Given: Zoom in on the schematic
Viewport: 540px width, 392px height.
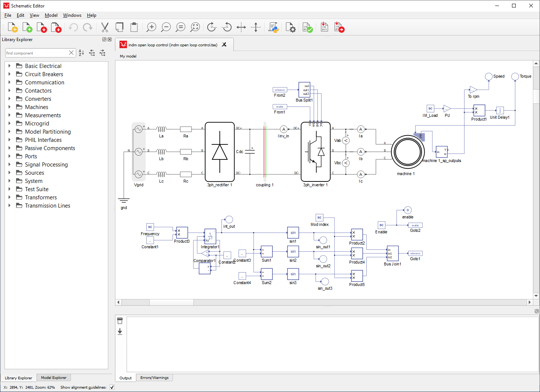Looking at the screenshot, I should click(x=151, y=27).
